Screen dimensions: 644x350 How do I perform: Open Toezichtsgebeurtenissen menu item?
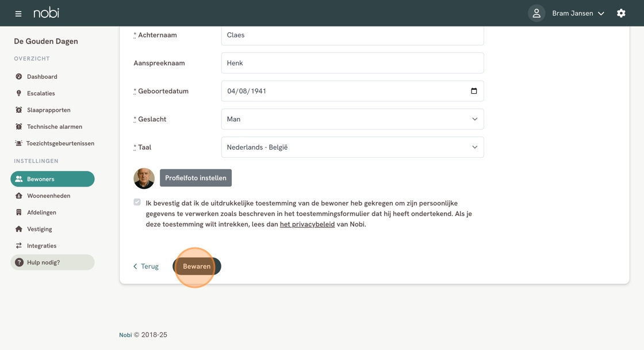click(60, 143)
